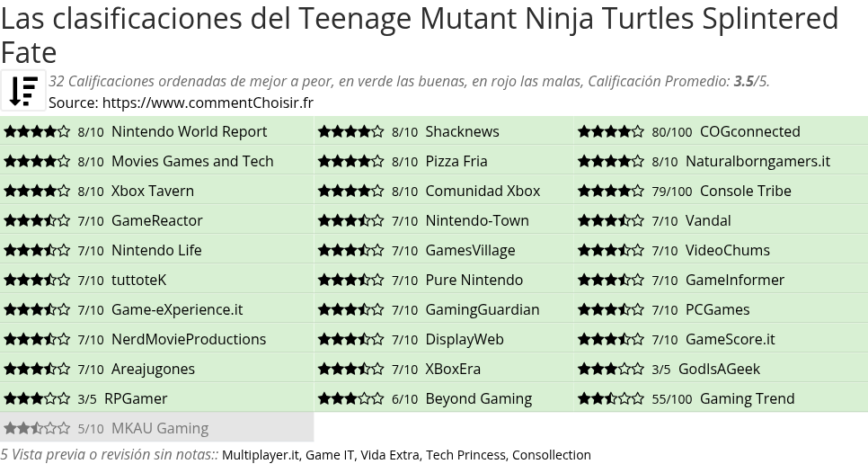Click the star rating for MKAU Gaming

coord(37,428)
